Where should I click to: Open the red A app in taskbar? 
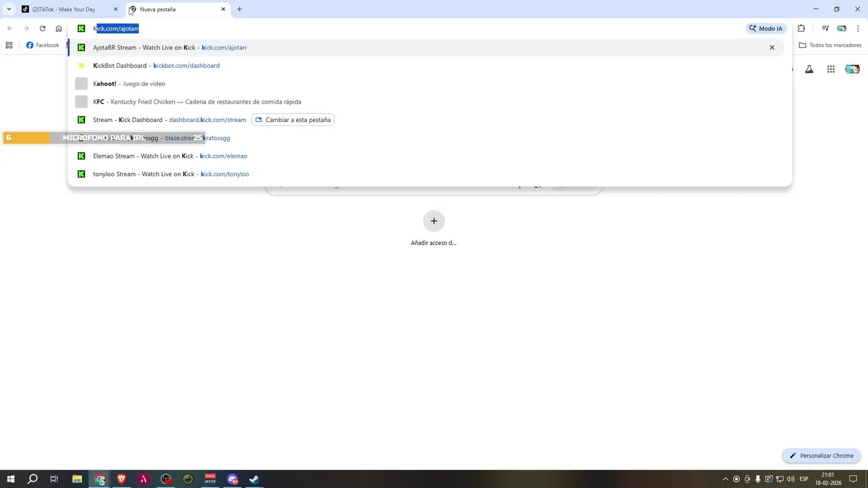[x=144, y=479]
